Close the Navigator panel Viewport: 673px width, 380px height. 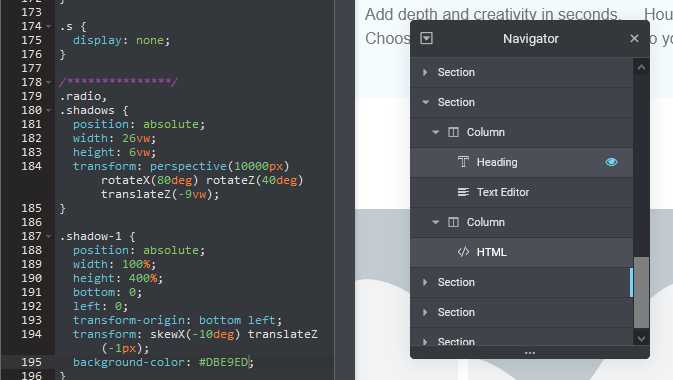[x=634, y=39]
